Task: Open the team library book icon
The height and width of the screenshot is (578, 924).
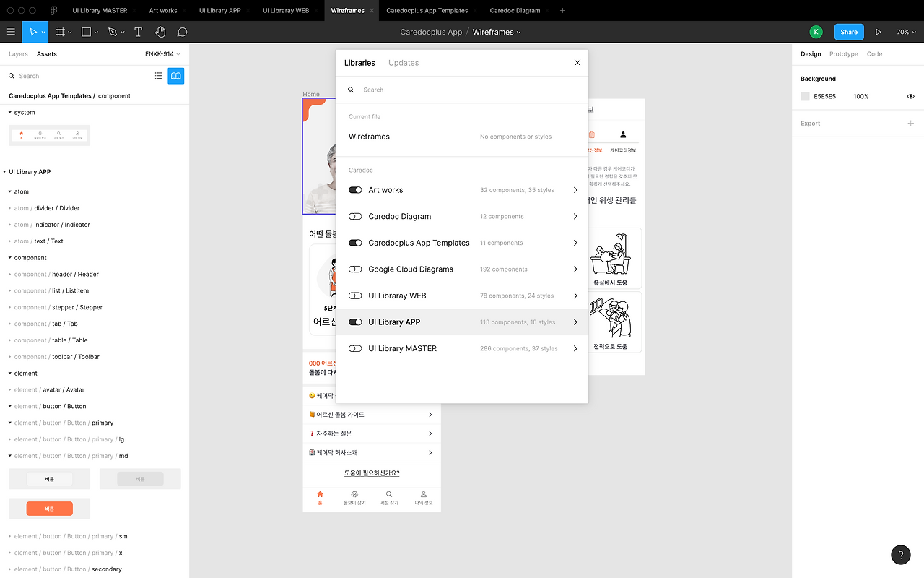Action: [x=175, y=76]
